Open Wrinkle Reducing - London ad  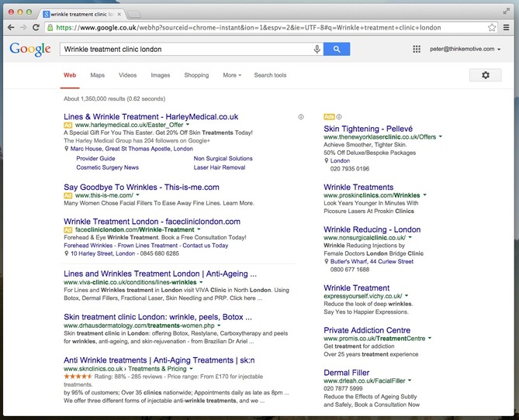coord(372,229)
